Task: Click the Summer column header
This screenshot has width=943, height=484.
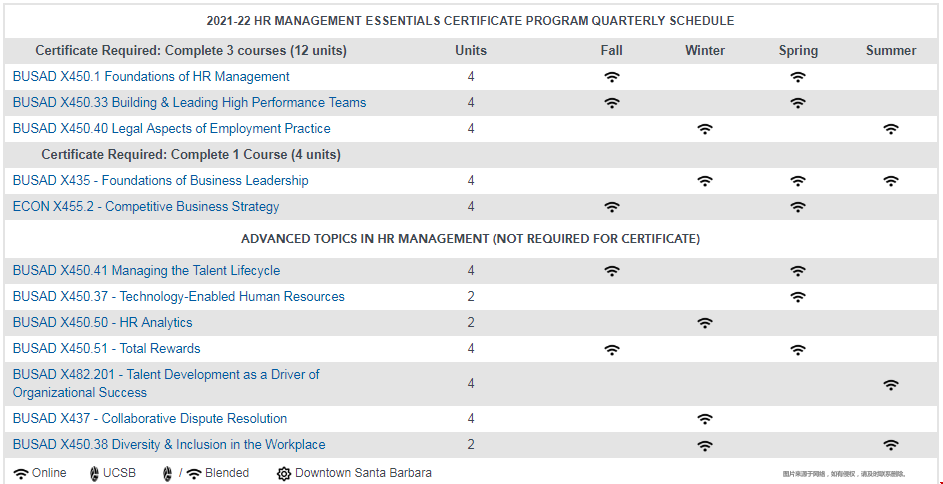Action: (891, 51)
